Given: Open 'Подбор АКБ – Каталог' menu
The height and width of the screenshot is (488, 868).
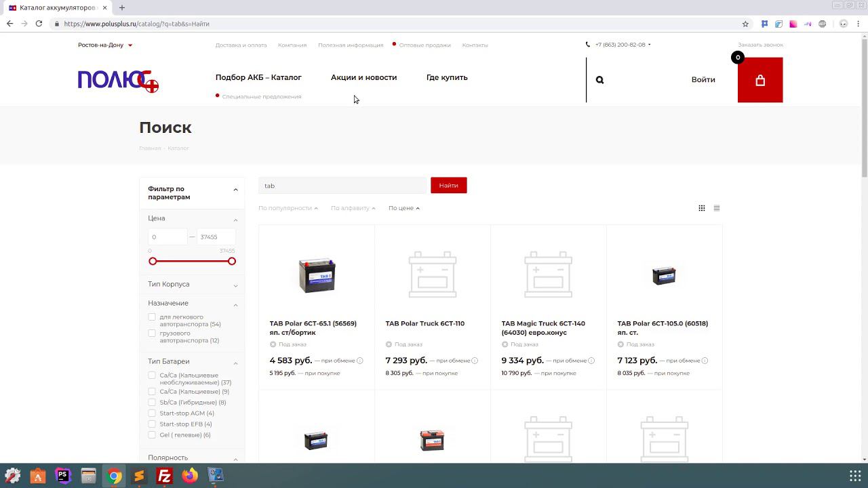Looking at the screenshot, I should click(x=258, y=77).
